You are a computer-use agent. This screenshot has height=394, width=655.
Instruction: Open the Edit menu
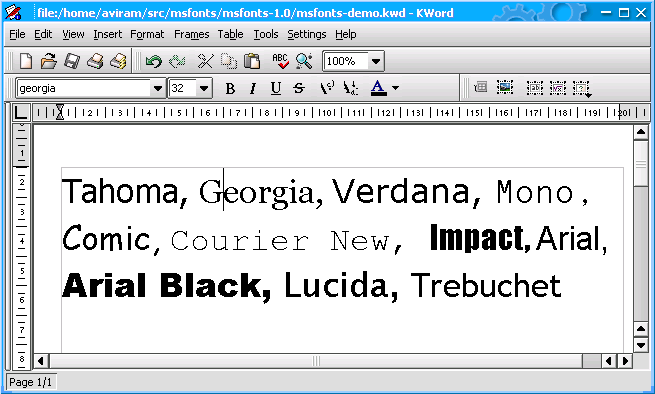43,34
